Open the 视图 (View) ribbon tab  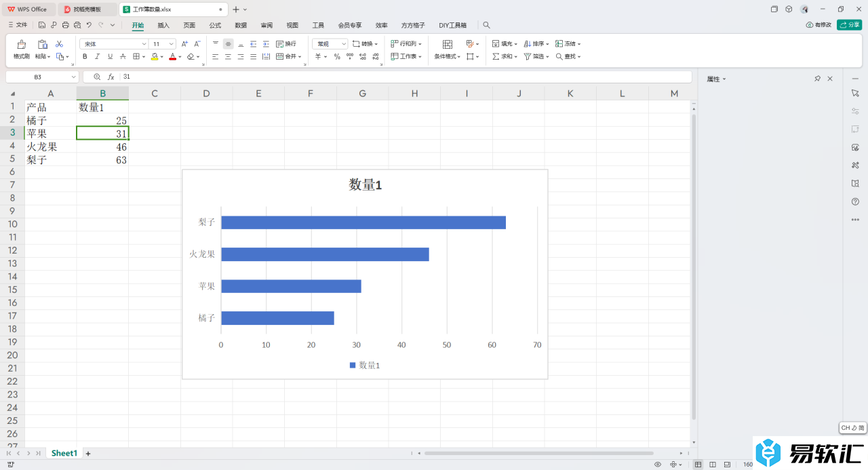point(292,25)
